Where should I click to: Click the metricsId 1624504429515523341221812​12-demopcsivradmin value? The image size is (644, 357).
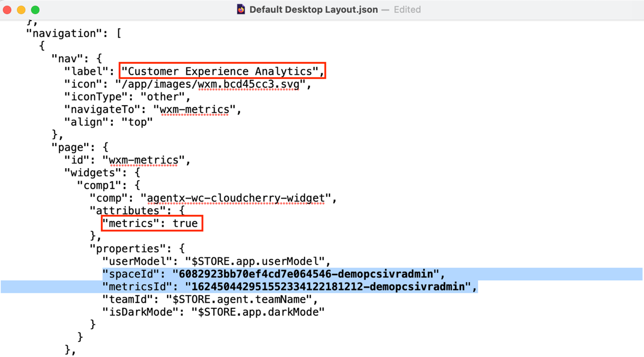tap(328, 287)
